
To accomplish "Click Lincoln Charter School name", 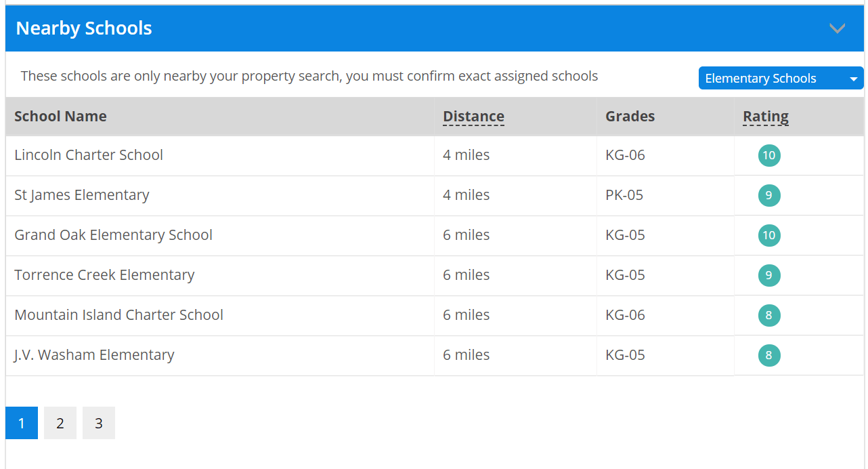I will [x=89, y=155].
